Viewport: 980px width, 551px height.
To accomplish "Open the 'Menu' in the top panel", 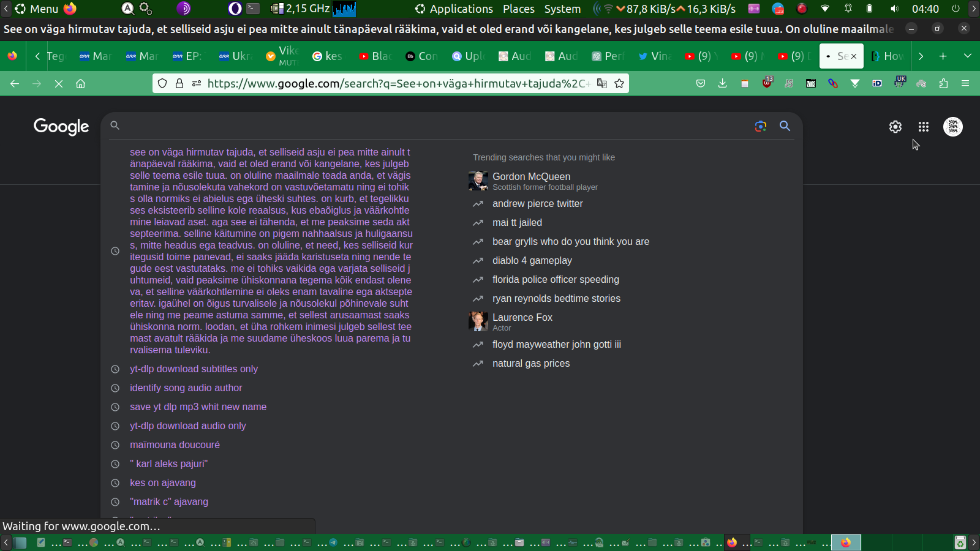I will click(37, 9).
